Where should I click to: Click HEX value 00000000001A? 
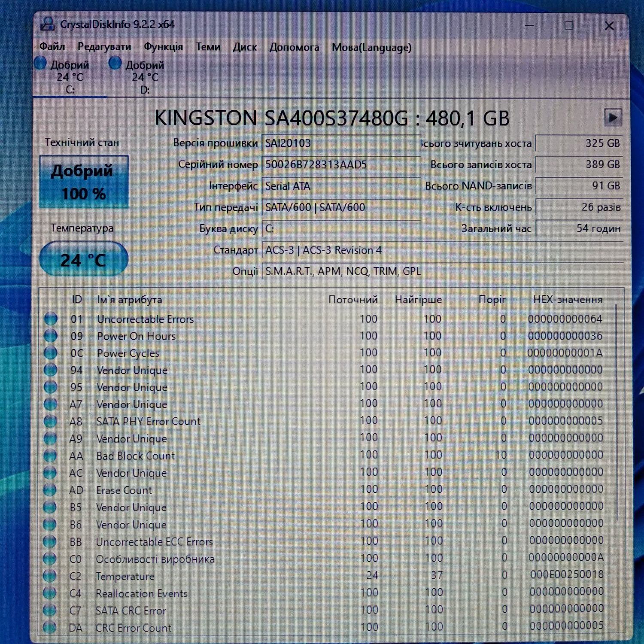[565, 352]
